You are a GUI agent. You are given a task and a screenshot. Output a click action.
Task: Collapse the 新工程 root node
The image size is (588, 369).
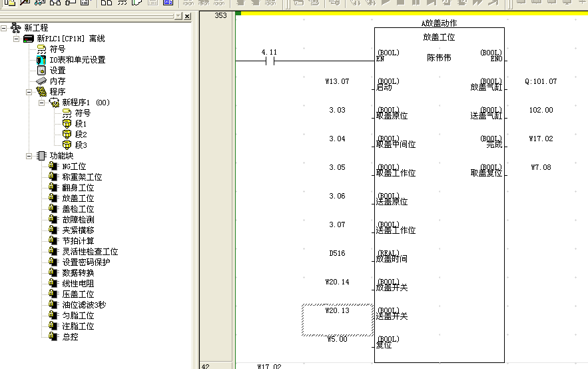(x=5, y=28)
